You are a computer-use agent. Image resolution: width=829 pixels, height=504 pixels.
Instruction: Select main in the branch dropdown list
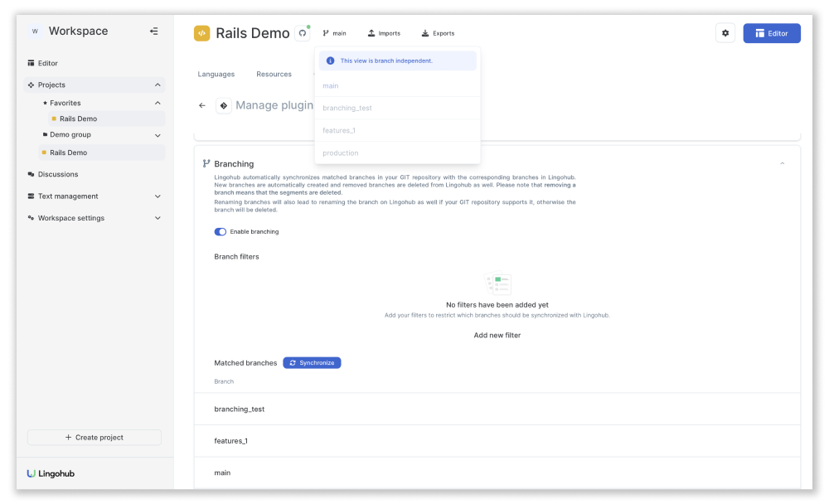(x=397, y=85)
